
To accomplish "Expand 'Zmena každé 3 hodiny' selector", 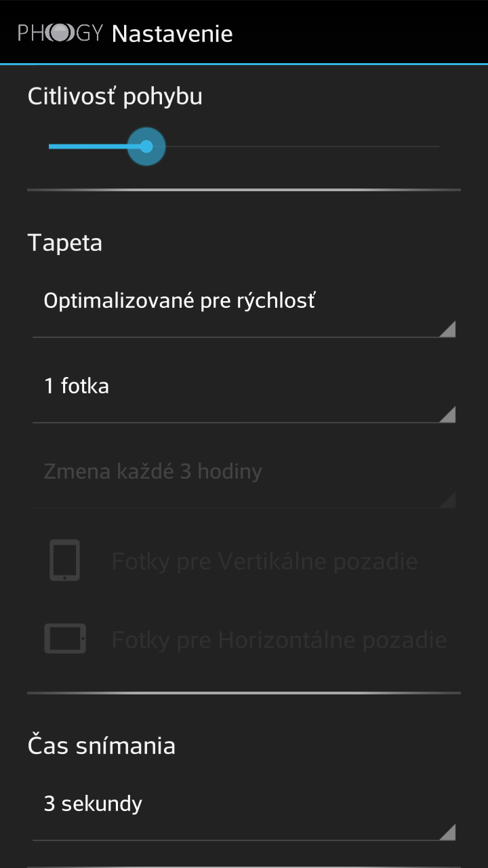I will tap(244, 480).
